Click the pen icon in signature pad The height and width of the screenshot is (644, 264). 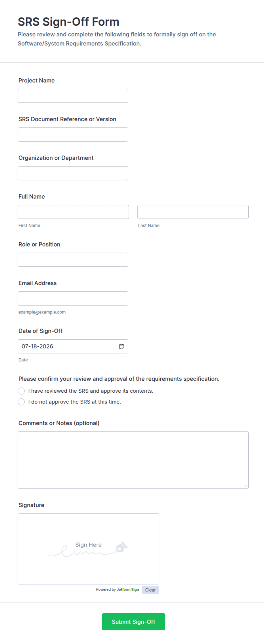tap(121, 547)
